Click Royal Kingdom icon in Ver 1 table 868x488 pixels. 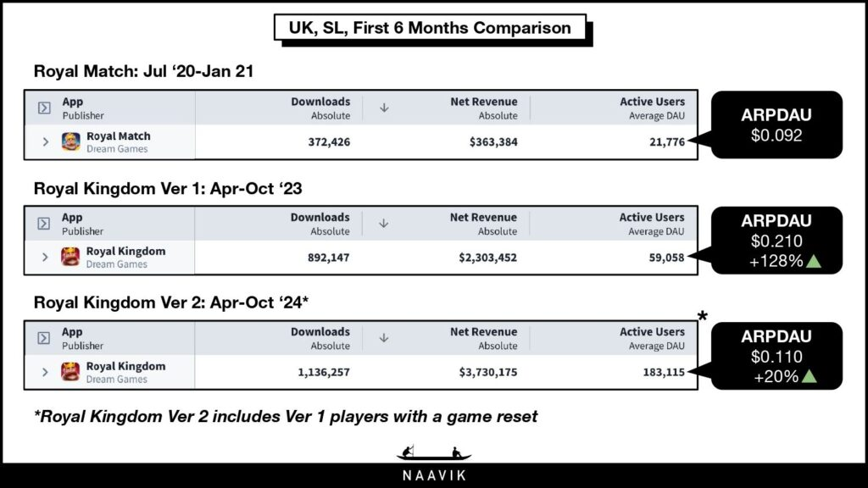[70, 258]
